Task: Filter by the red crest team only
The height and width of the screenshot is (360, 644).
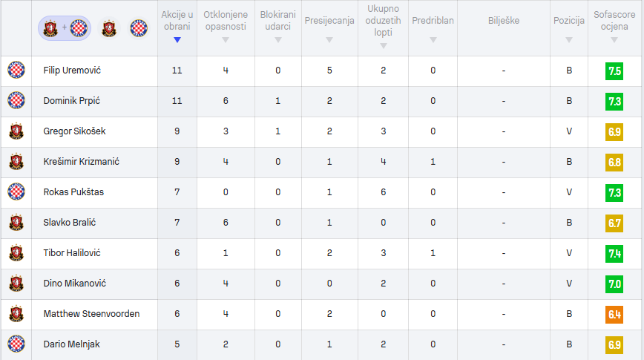Action: [109, 28]
